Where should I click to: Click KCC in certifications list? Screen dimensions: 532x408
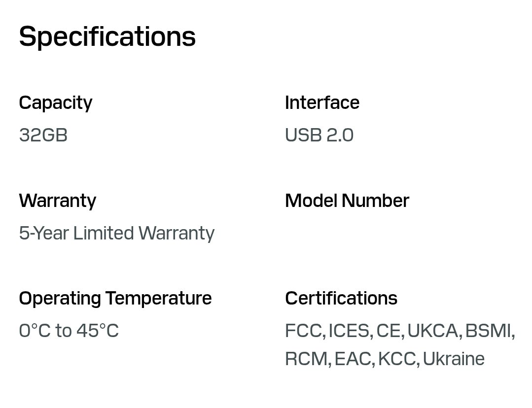point(397,359)
